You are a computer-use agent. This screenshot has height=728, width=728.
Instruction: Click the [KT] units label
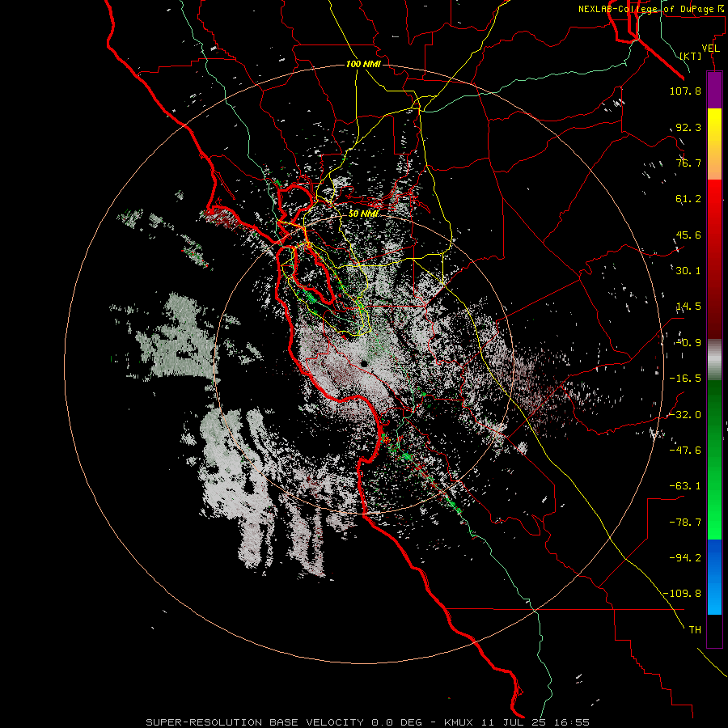point(691,56)
